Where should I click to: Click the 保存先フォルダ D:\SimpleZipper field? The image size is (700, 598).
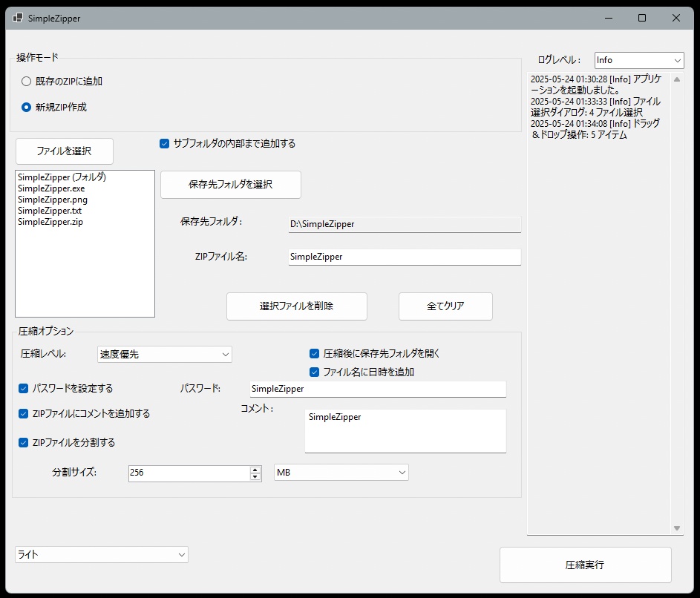pyautogui.click(x=405, y=225)
